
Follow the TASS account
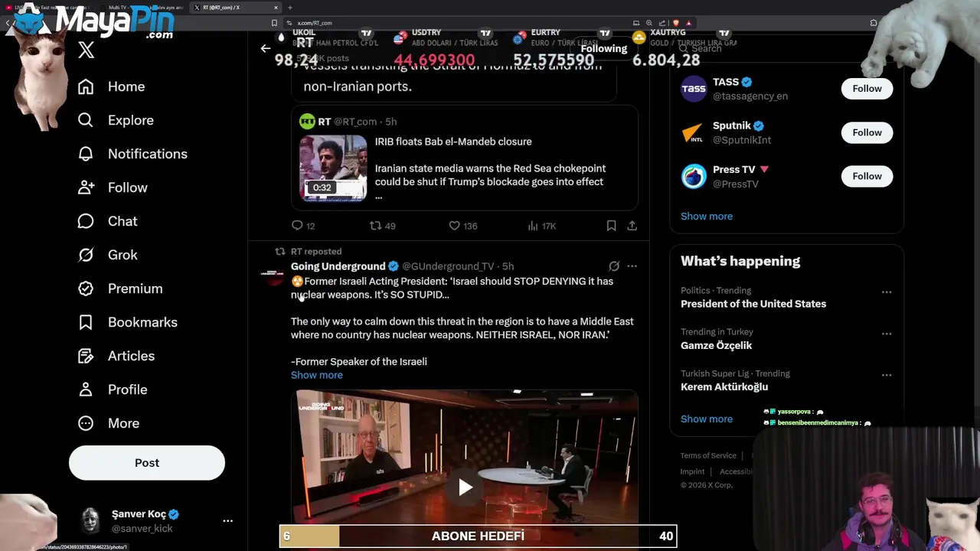(x=867, y=89)
